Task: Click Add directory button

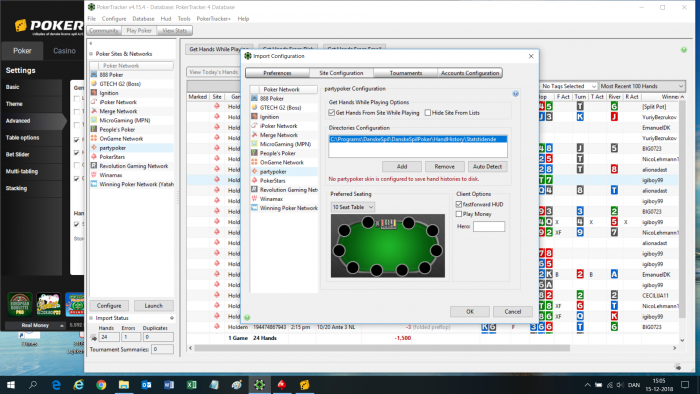Action: pyautogui.click(x=402, y=166)
